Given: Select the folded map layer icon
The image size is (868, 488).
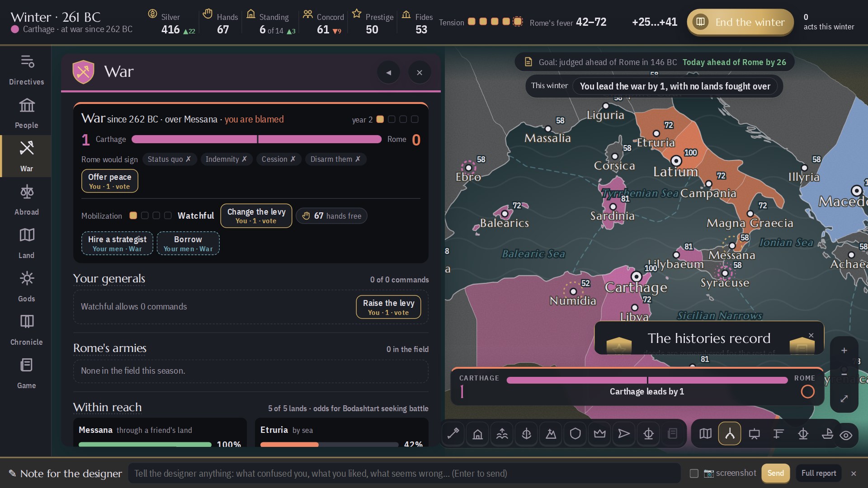Looking at the screenshot, I should 705,434.
